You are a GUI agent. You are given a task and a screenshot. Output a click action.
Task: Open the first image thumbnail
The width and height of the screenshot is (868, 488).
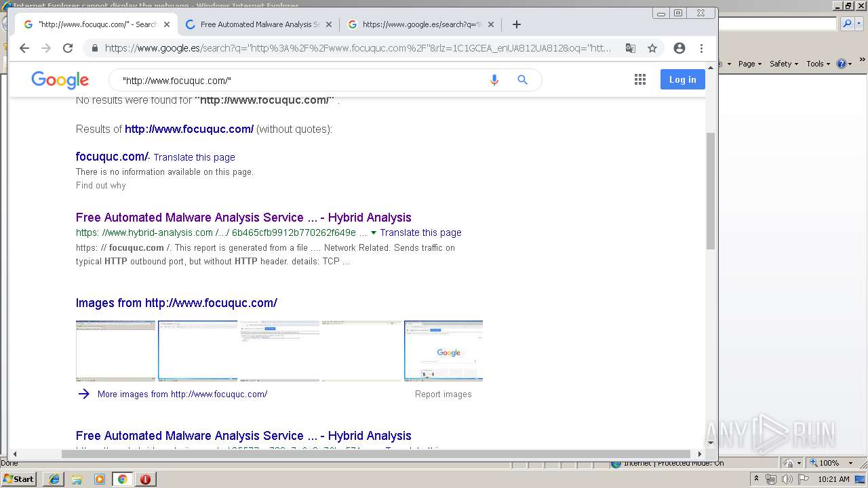pyautogui.click(x=115, y=350)
